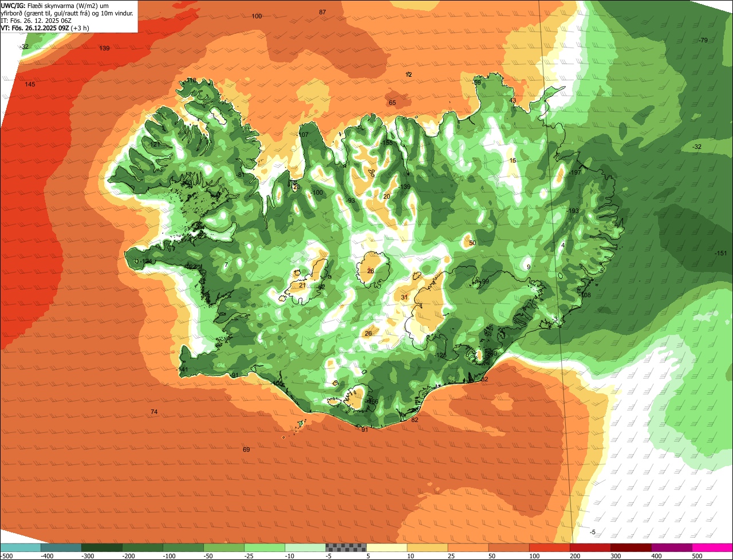Image resolution: width=733 pixels, height=560 pixels.
Task: Click the "-500" legend label
Action: click(x=6, y=556)
